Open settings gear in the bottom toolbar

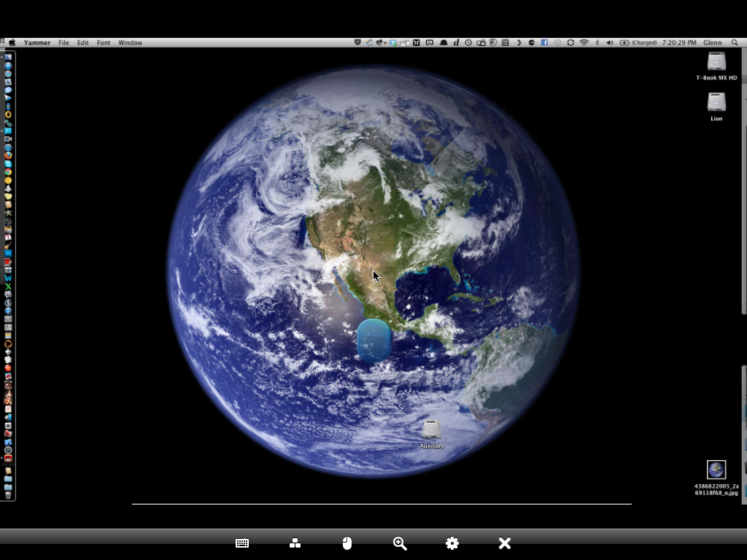[x=452, y=543]
